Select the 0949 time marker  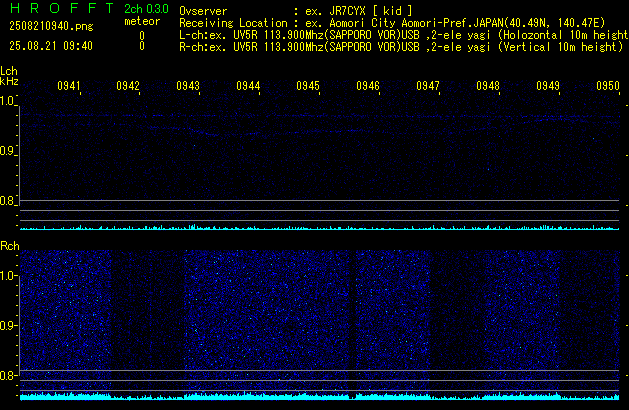tap(548, 86)
